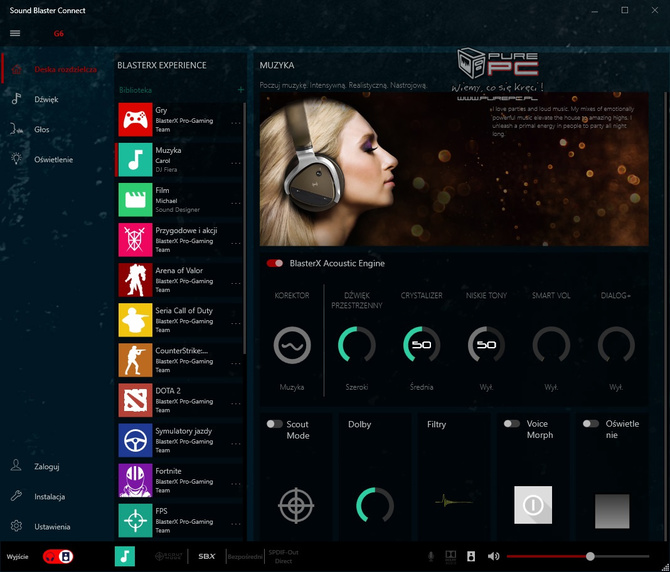Viewport: 670px width, 572px height.
Task: Adjust master volume slider handle
Action: click(x=590, y=556)
